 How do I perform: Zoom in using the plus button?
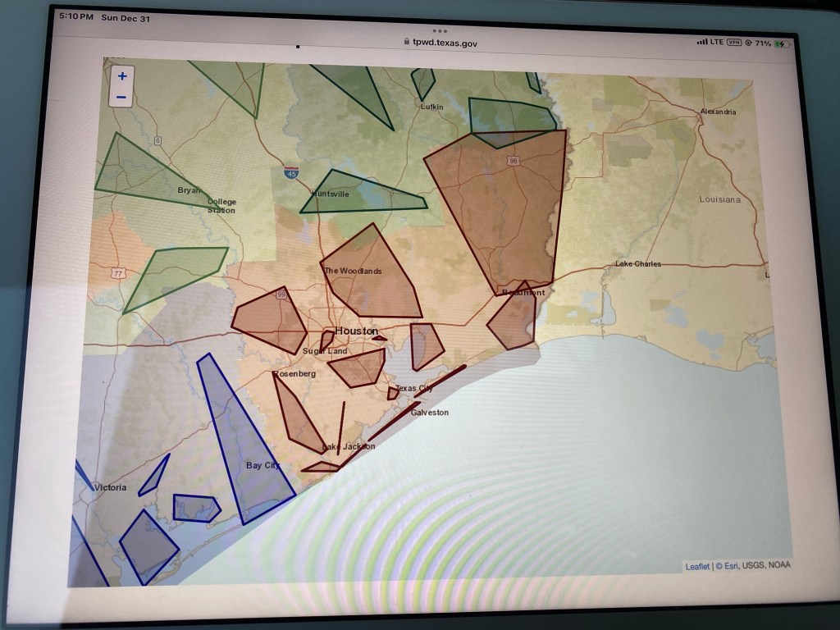coord(122,76)
